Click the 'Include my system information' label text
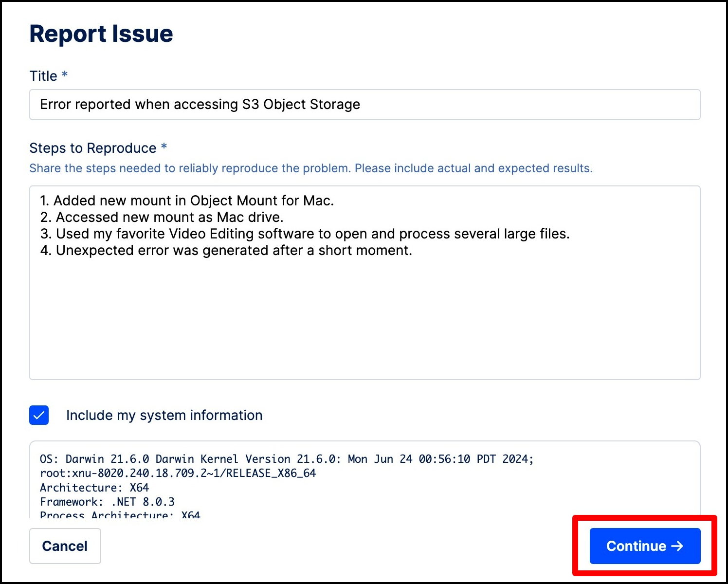This screenshot has height=584, width=728. [x=164, y=415]
